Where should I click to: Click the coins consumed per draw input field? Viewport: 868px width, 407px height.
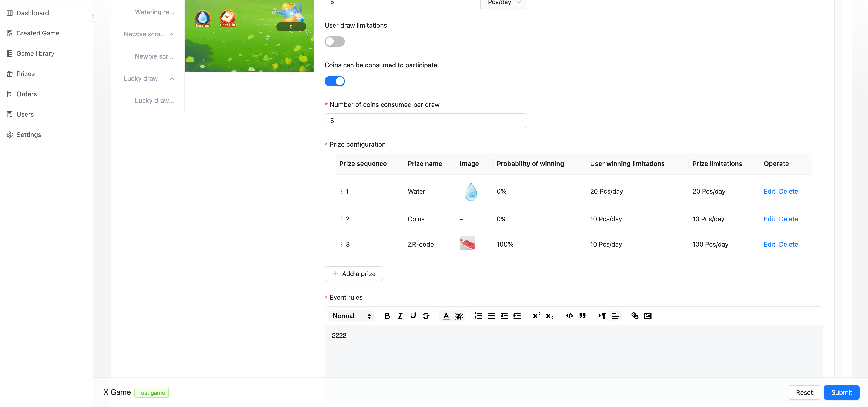tap(425, 121)
